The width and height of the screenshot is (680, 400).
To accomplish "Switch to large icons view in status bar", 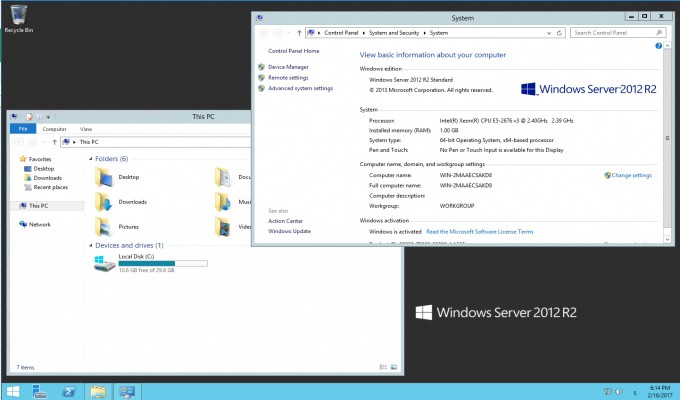I will click(394, 368).
